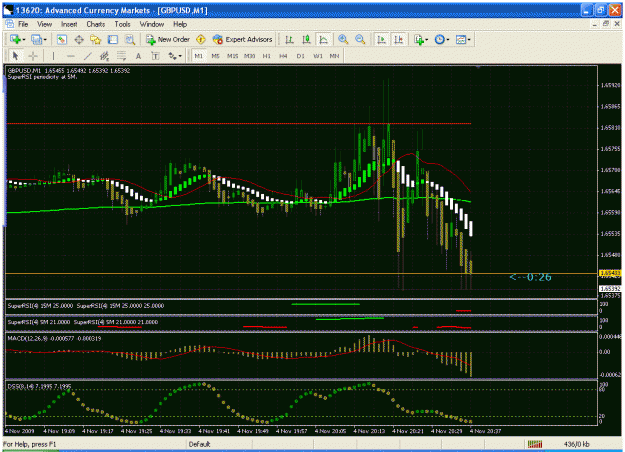Click the connection status bars indicator
The image size is (625, 452).
click(x=535, y=444)
